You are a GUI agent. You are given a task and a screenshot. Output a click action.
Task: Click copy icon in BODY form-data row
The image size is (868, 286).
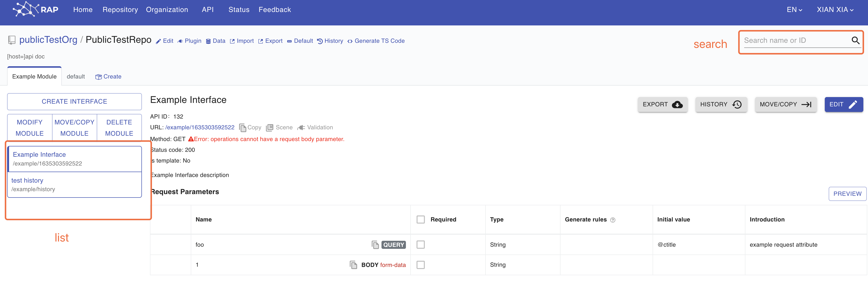(x=353, y=265)
